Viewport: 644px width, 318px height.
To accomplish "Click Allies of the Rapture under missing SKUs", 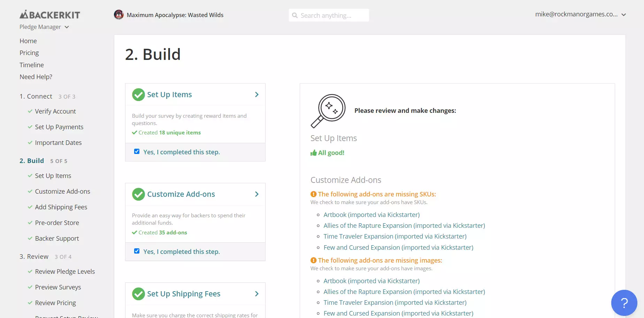I will tap(404, 225).
